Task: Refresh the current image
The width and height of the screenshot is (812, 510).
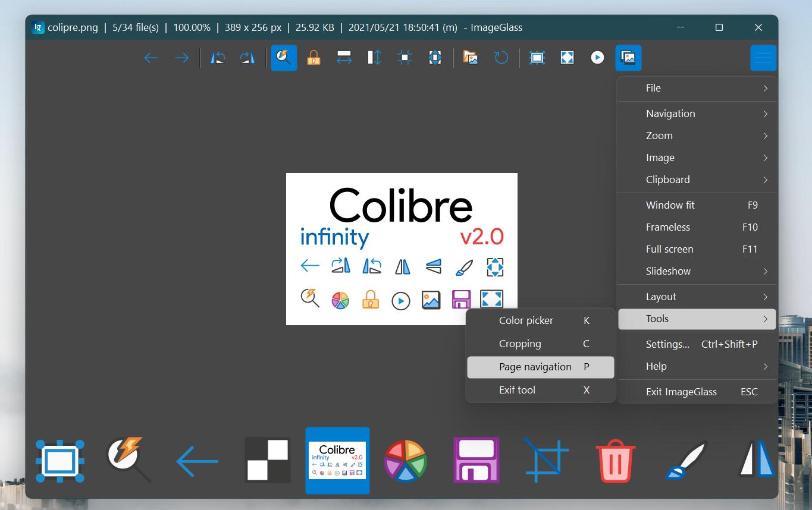Action: click(x=501, y=58)
